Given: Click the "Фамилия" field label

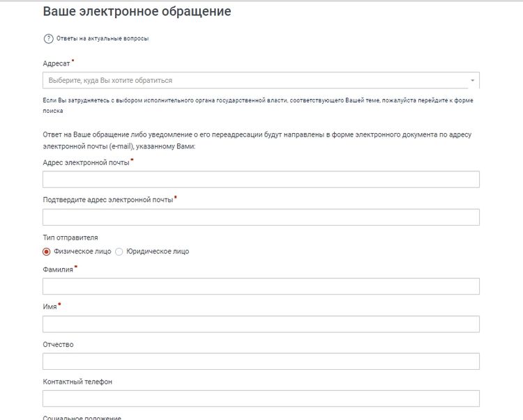Looking at the screenshot, I should (58, 270).
